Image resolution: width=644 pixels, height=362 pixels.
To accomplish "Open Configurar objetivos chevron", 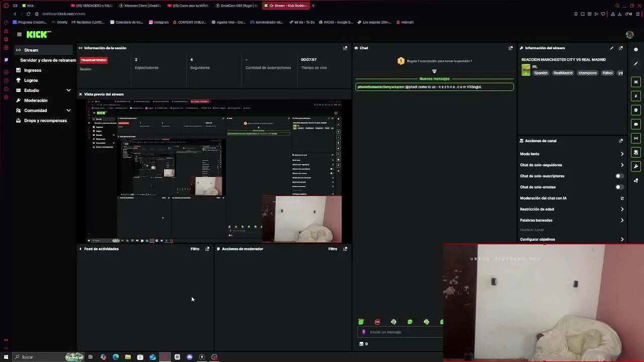I will coord(622,239).
